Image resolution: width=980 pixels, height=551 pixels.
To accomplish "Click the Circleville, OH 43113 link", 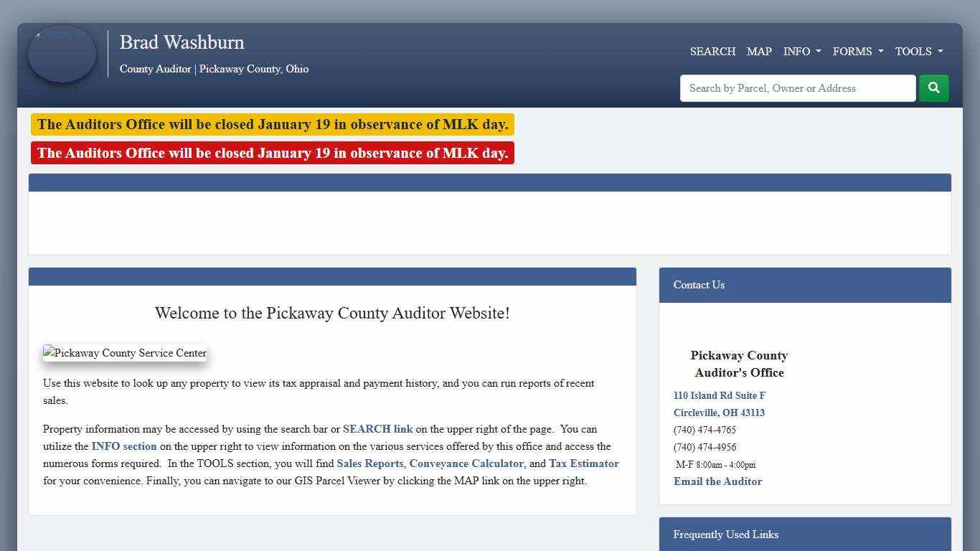I will point(719,413).
